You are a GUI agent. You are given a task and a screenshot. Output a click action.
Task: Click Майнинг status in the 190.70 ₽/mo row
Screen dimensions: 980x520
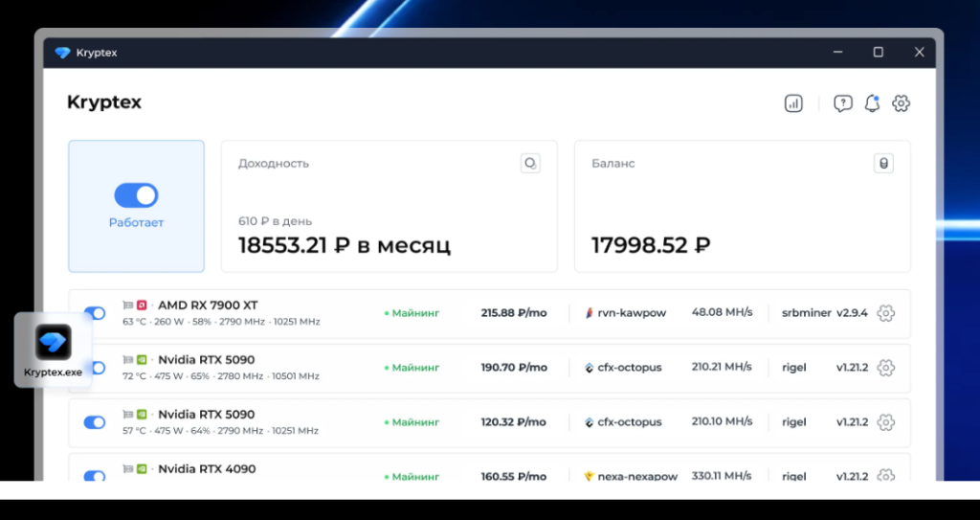coord(412,368)
